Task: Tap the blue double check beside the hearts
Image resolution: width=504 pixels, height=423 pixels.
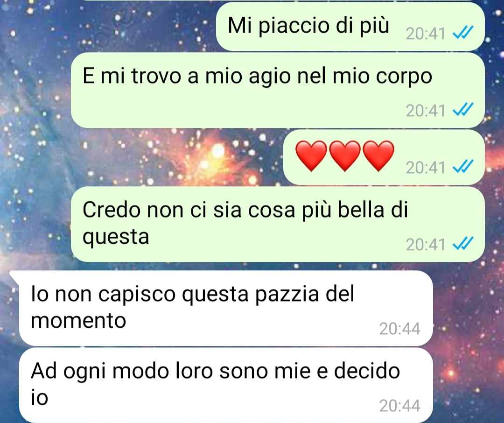Action: pyautogui.click(x=463, y=166)
